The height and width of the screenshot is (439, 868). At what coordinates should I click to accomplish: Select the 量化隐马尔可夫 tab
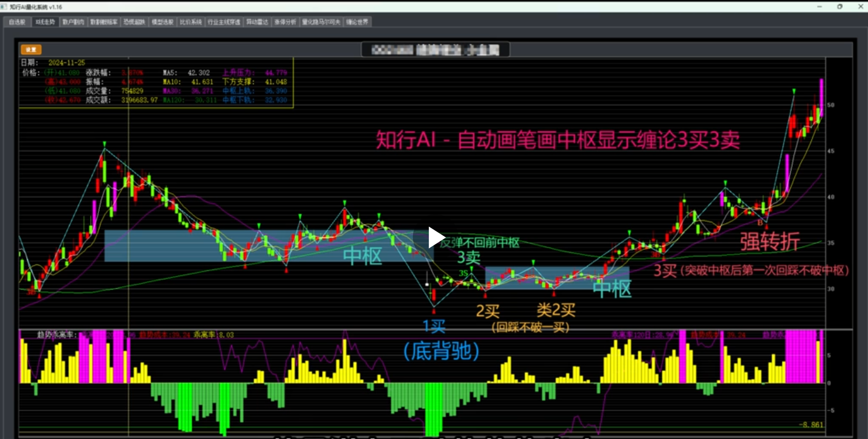coord(321,22)
